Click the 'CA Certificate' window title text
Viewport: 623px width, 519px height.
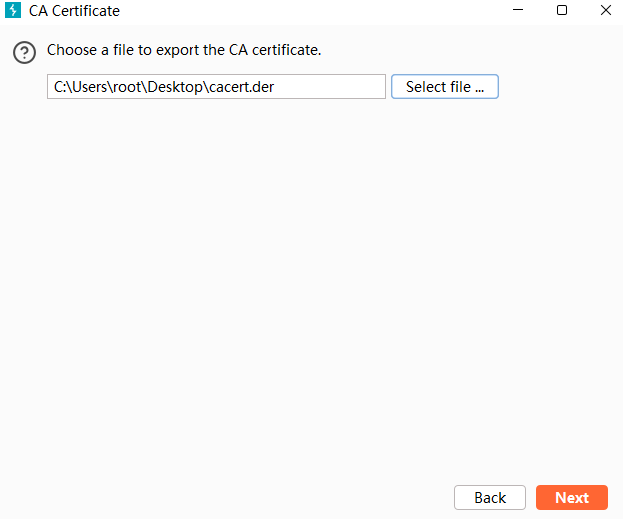pyautogui.click(x=74, y=11)
